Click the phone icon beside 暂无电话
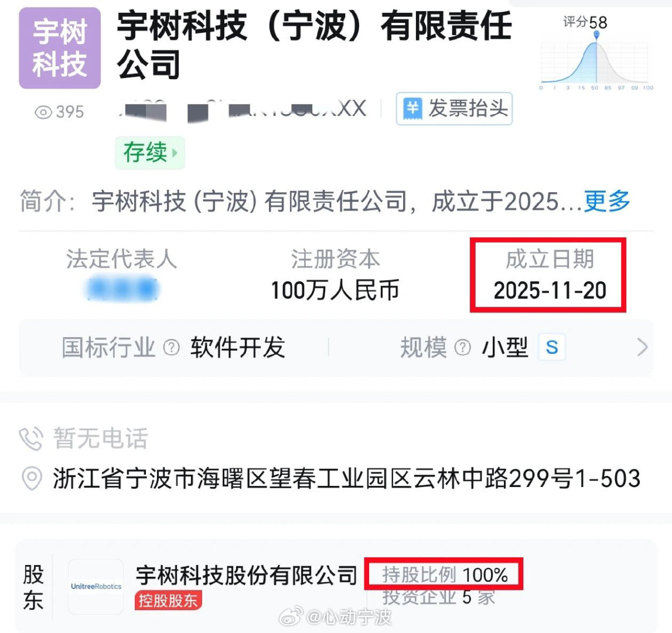The height and width of the screenshot is (633, 672). point(31,438)
